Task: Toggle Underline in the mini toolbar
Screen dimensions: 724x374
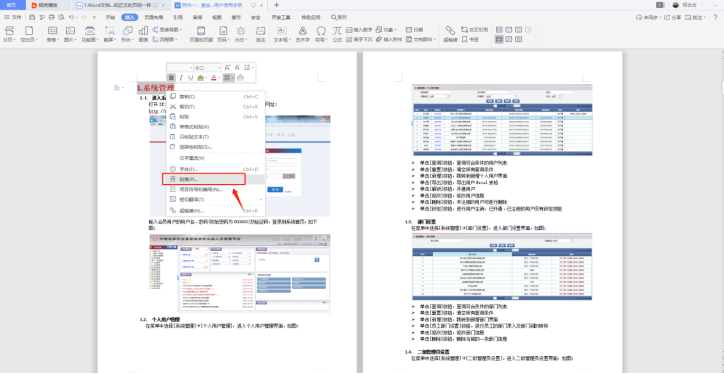Action: 190,78
